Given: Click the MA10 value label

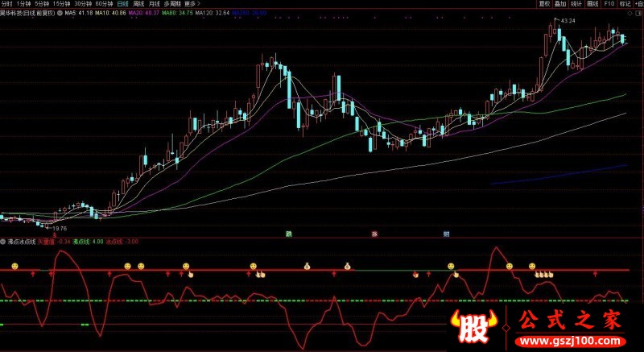Looking at the screenshot, I should point(111,13).
